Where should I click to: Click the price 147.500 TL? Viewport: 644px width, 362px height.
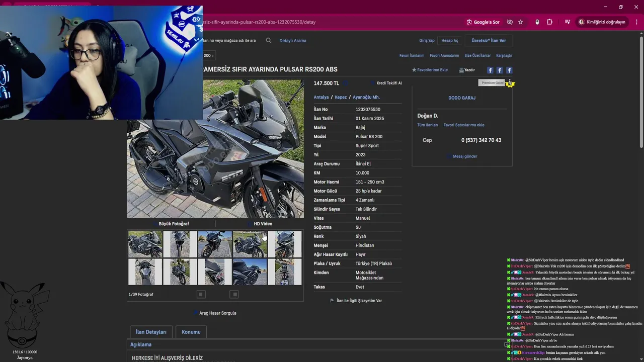point(327,83)
